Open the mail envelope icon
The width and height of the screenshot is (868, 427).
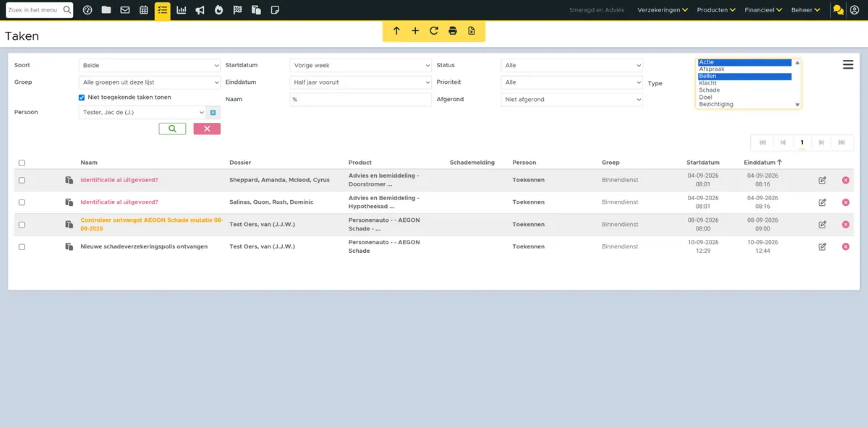pyautogui.click(x=125, y=10)
